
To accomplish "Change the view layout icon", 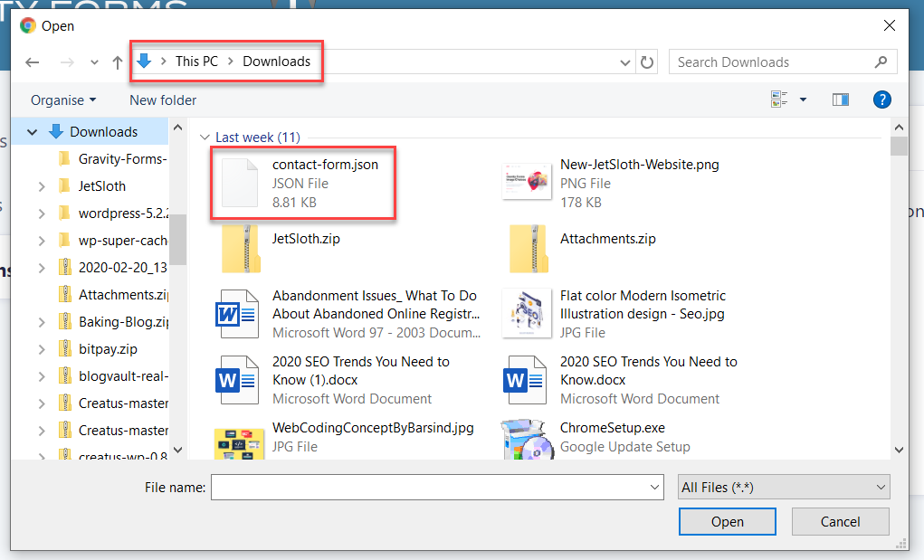I will coord(779,100).
